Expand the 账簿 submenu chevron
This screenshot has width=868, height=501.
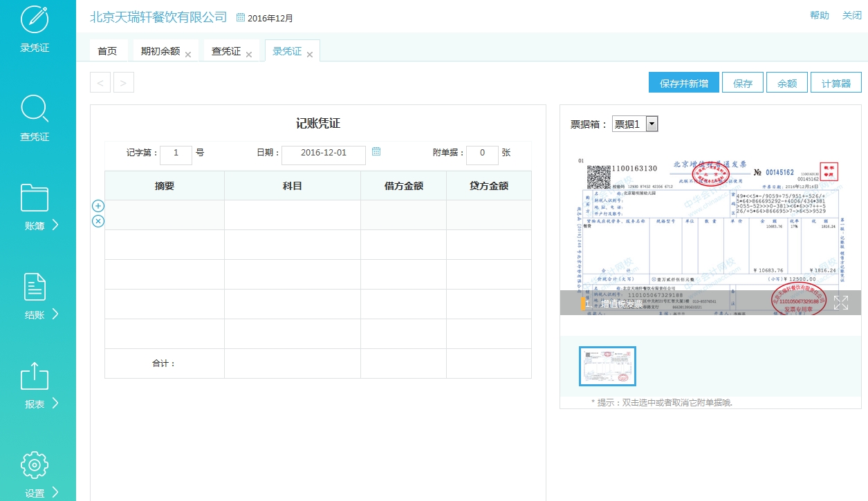click(55, 225)
